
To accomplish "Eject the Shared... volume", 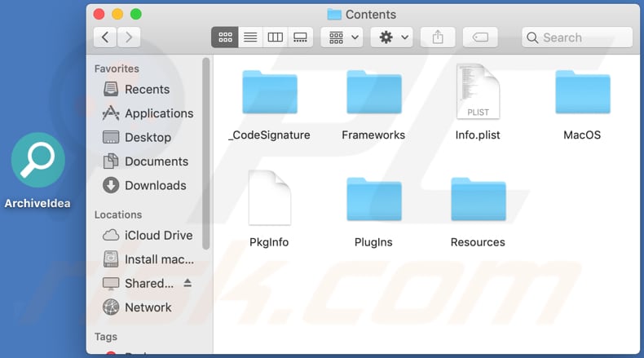I will (187, 283).
